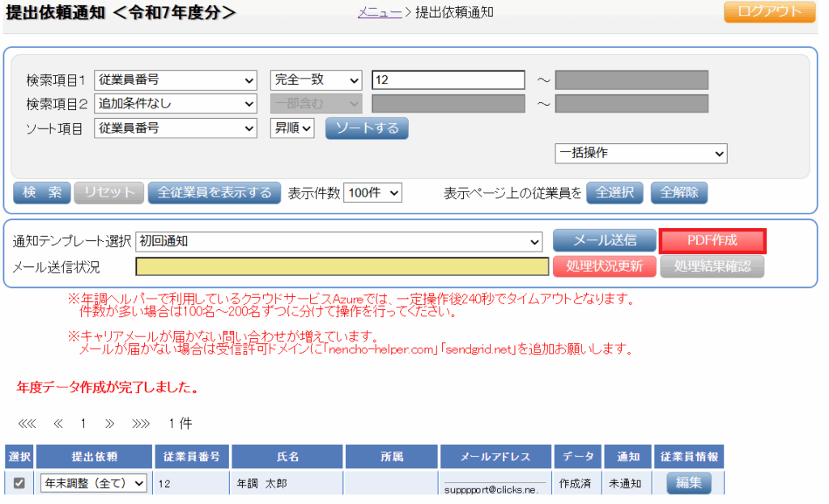The width and height of the screenshot is (829, 504).
Task: Click 編集 button for 年調 太郎
Action: 689,483
